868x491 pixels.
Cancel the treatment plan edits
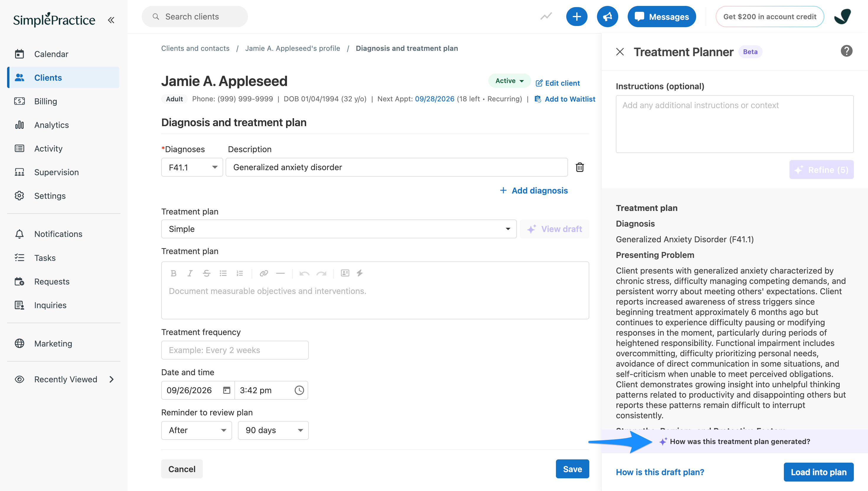tap(182, 469)
